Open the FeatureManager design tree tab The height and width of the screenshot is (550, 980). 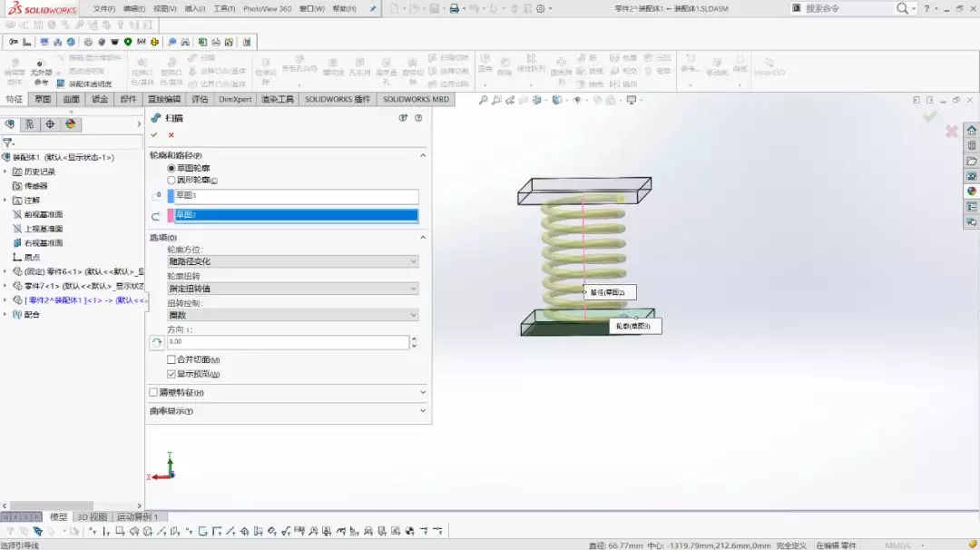(9, 124)
